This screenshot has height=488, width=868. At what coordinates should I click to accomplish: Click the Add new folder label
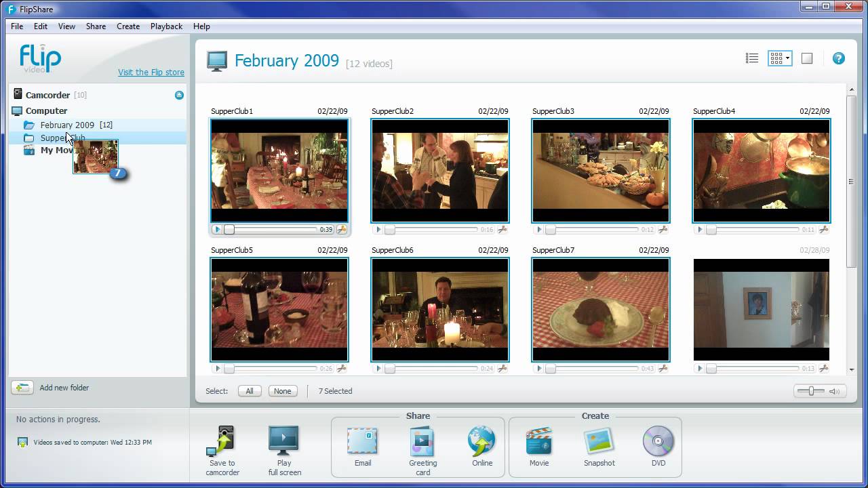pos(64,388)
